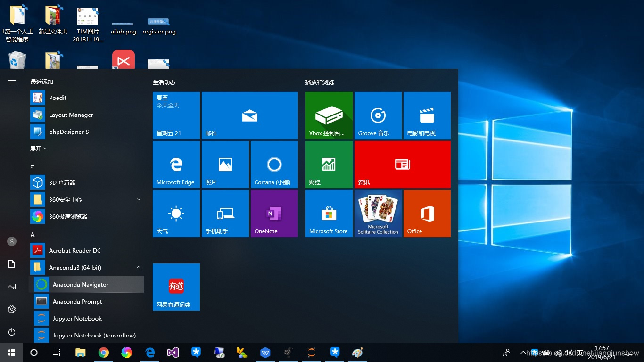Open the calendar tile showing 星期五 21
Viewport: 644px width, 362px height.
coord(176,115)
